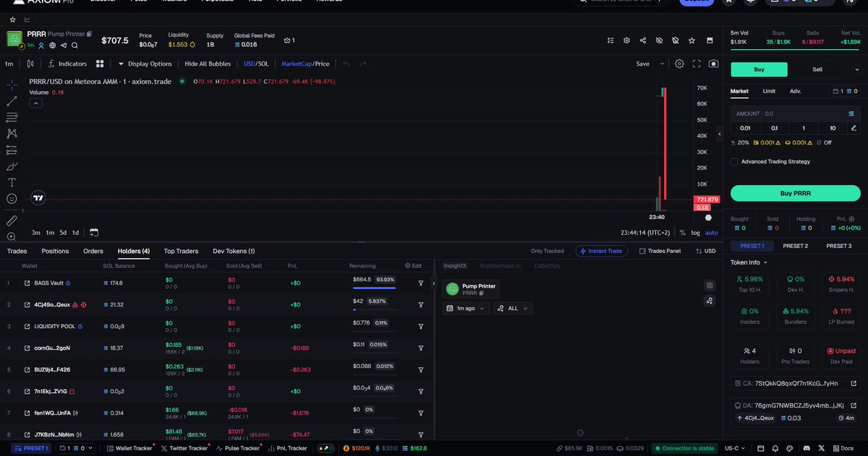868x456 pixels.
Task: Click the Buy PRRR button
Action: (x=795, y=193)
